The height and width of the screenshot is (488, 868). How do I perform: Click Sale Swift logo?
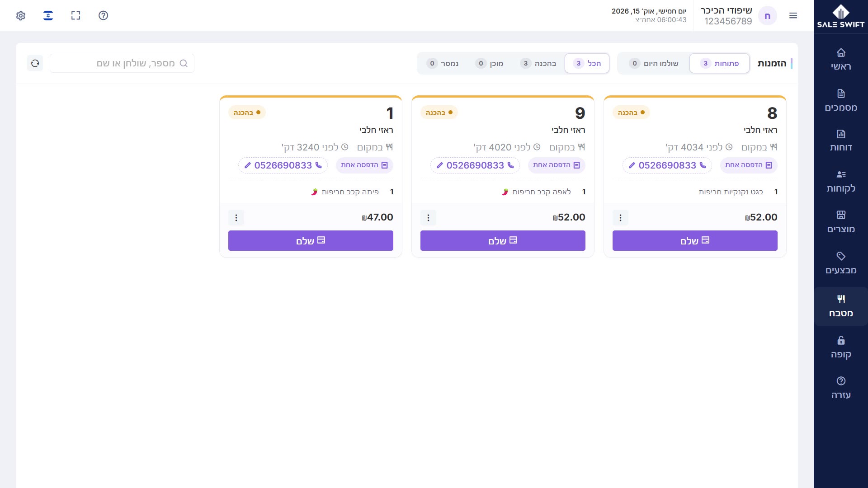click(841, 16)
